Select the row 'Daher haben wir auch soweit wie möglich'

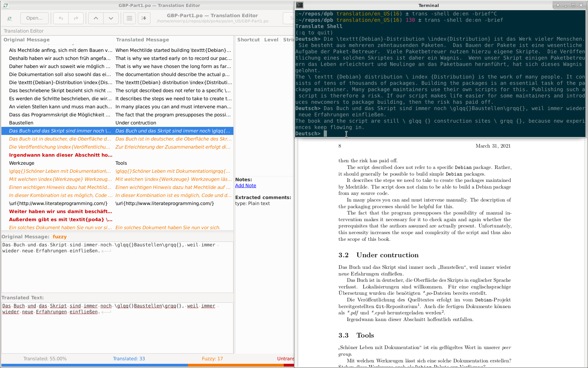pyautogui.click(x=117, y=66)
